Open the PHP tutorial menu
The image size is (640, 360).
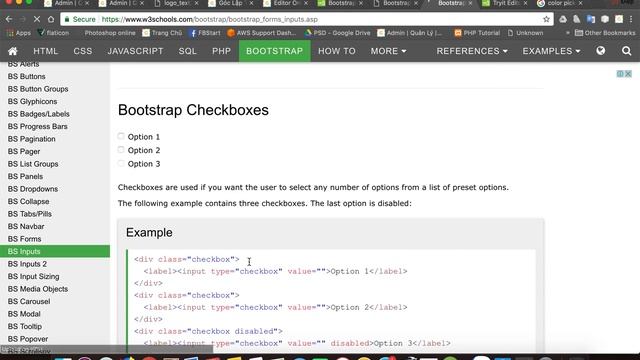[222, 51]
